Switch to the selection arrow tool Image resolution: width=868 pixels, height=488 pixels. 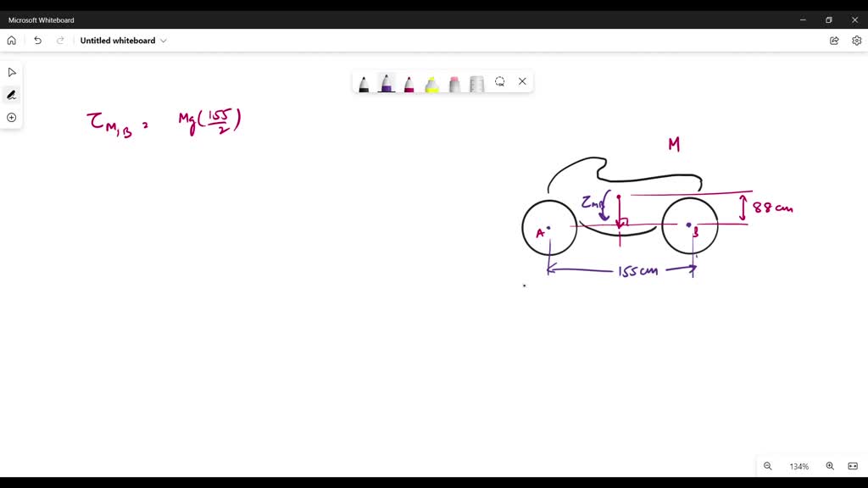[x=12, y=72]
